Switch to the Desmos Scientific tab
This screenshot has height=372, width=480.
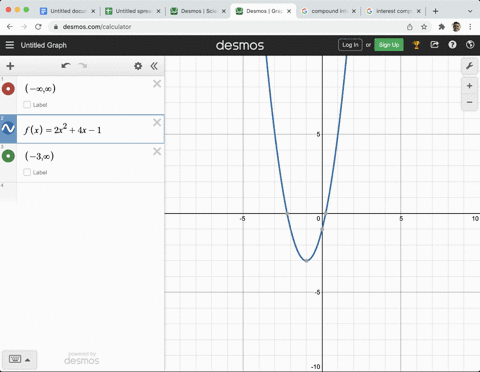click(198, 11)
